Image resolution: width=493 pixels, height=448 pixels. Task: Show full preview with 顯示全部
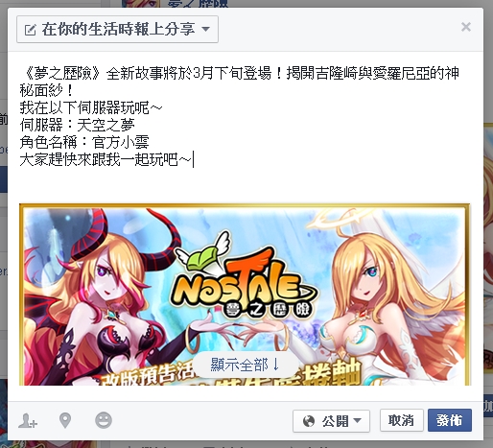246,365
